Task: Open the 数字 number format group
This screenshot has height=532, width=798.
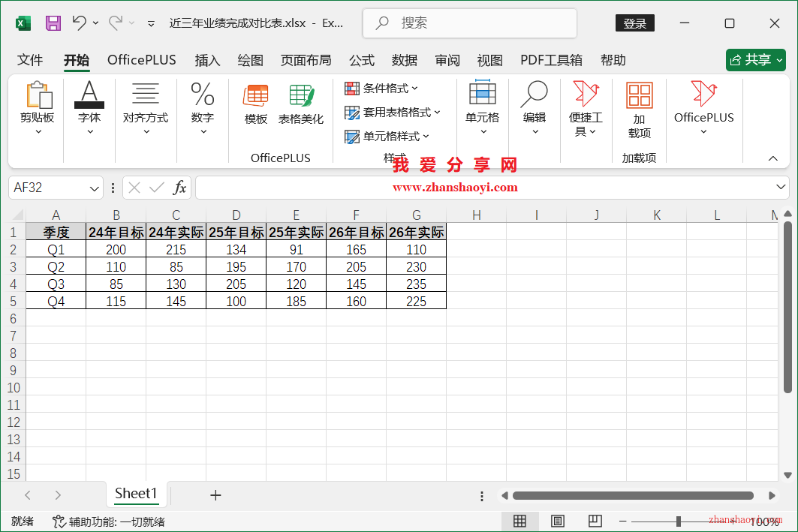Action: coord(203,108)
